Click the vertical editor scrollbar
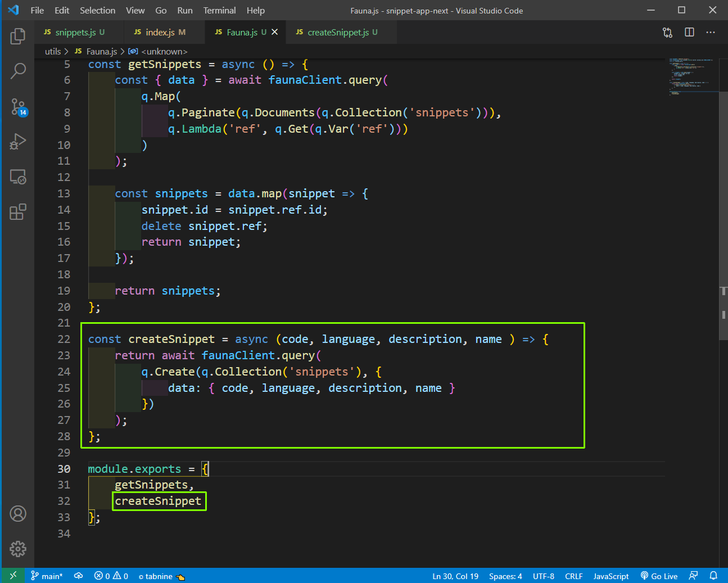This screenshot has height=583, width=728. click(724, 216)
